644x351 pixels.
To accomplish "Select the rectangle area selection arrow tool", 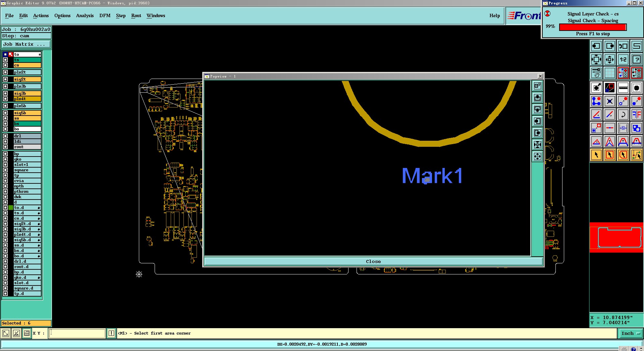I will coord(610,155).
